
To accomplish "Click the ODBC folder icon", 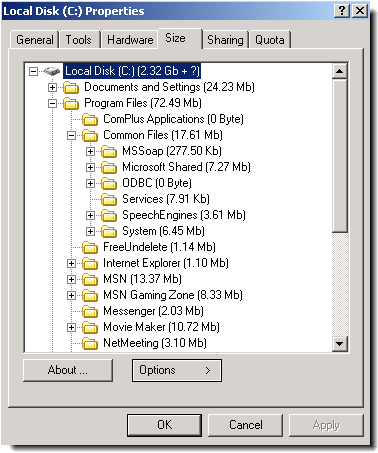I will point(109,184).
